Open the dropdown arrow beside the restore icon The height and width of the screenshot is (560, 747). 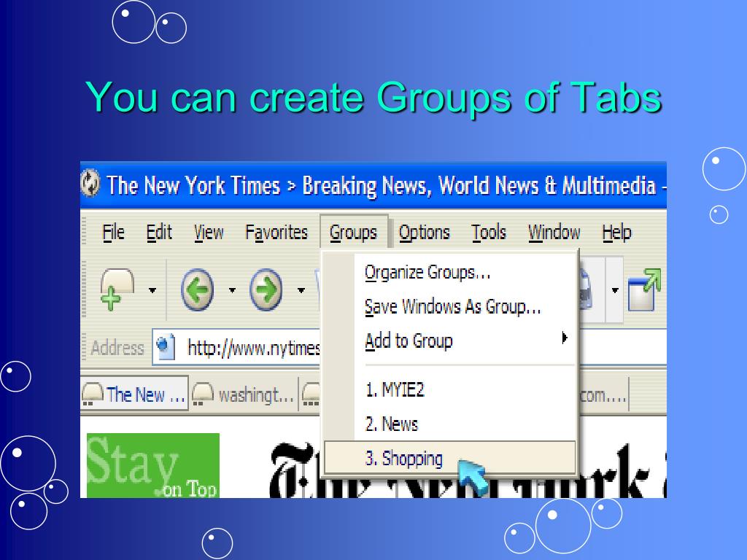tap(615, 290)
